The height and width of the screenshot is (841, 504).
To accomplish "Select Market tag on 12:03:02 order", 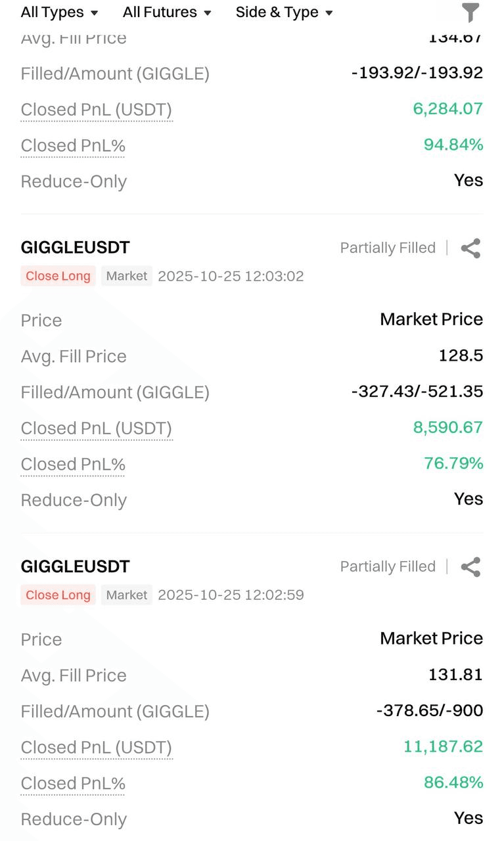I will [127, 276].
